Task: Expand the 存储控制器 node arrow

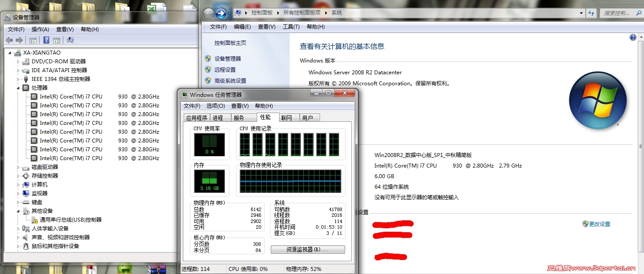Action: click(18, 176)
